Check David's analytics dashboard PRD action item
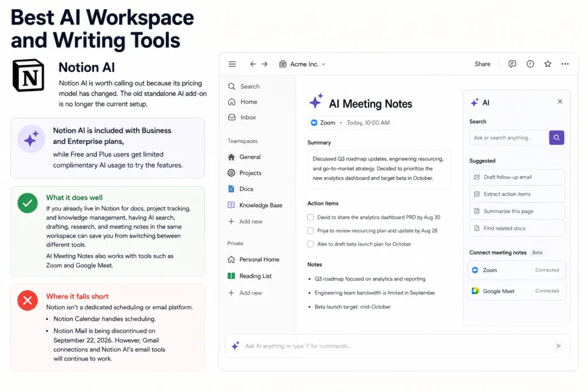 [x=310, y=218]
